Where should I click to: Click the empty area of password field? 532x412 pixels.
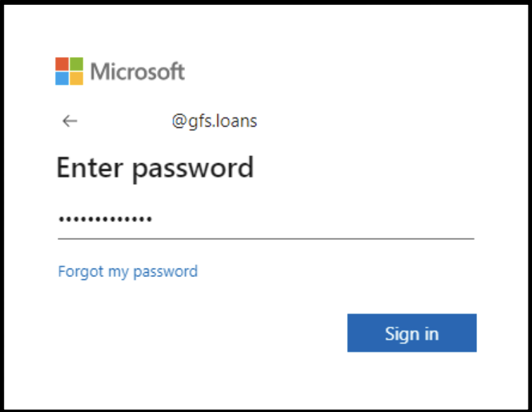tap(317, 219)
